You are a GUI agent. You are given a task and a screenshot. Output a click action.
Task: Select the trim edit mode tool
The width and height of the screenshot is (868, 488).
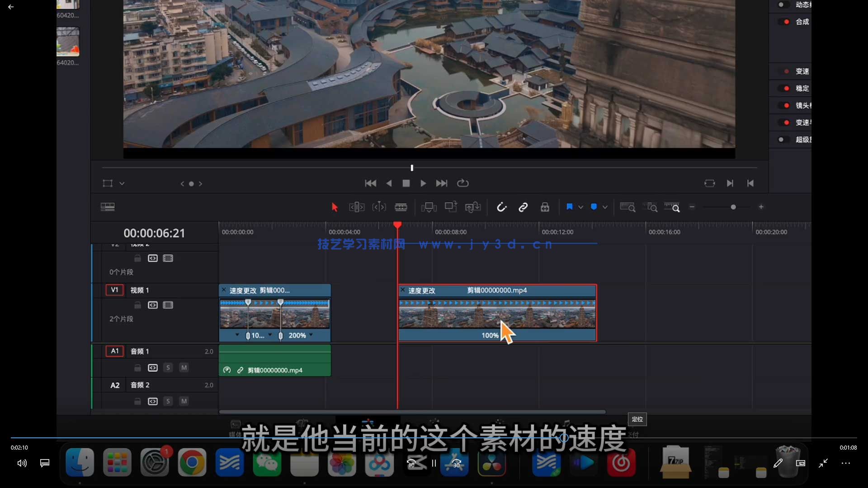[x=356, y=207]
